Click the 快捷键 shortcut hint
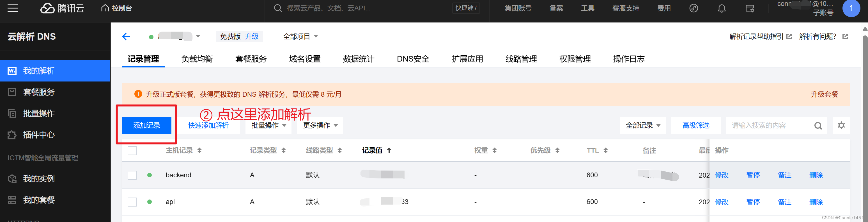 pyautogui.click(x=466, y=8)
